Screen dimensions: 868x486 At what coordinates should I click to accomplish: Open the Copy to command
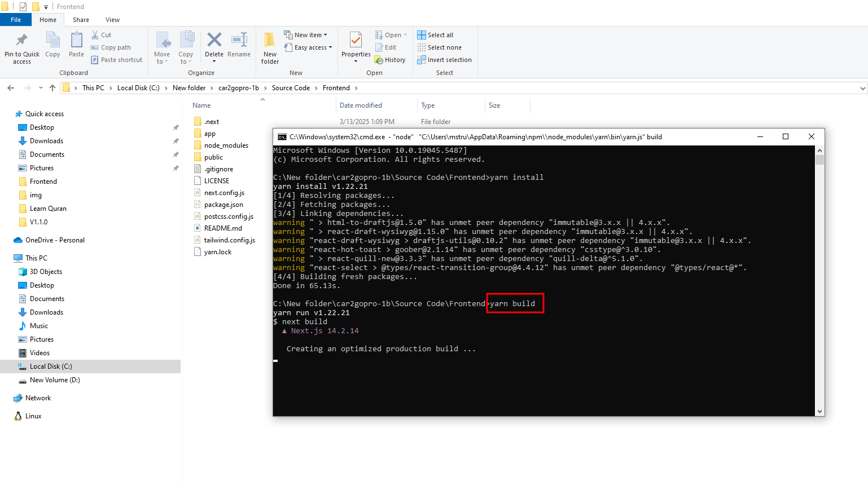tap(186, 48)
